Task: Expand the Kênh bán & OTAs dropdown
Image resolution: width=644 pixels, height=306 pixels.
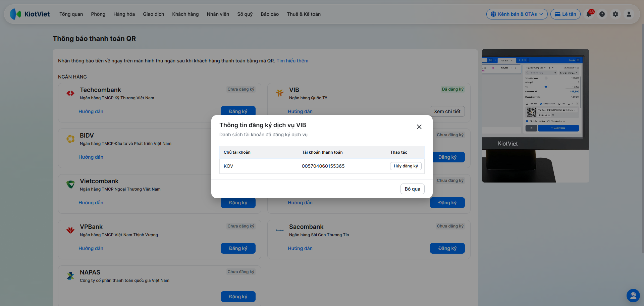Action: tap(517, 14)
